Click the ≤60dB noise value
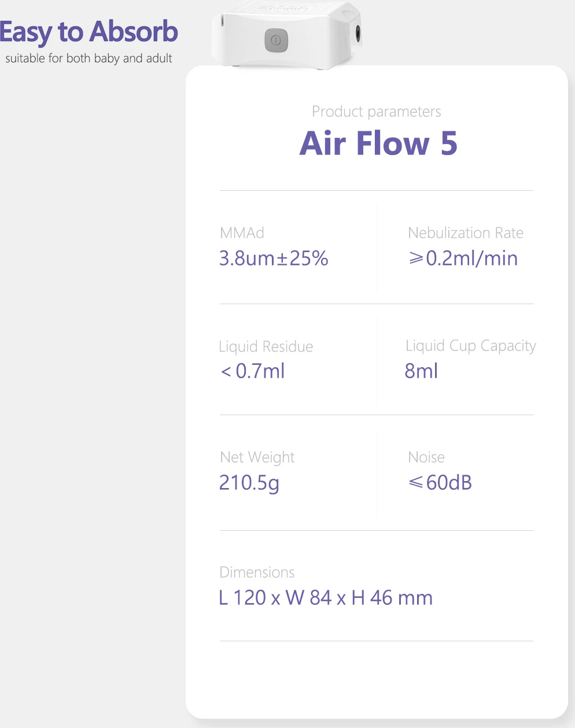 [440, 482]
